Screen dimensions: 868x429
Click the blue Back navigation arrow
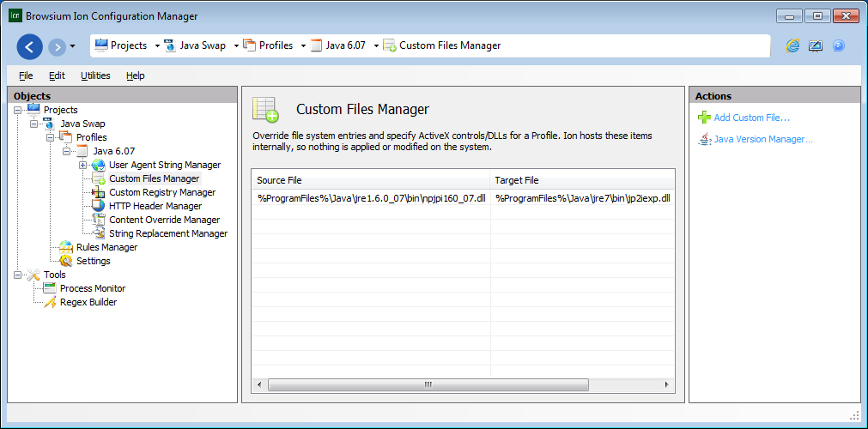pyautogui.click(x=29, y=46)
